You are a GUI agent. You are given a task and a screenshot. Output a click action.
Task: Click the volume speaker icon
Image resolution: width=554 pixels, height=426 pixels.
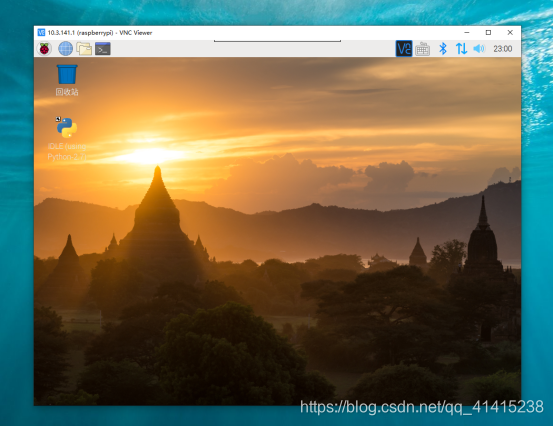coord(479,49)
